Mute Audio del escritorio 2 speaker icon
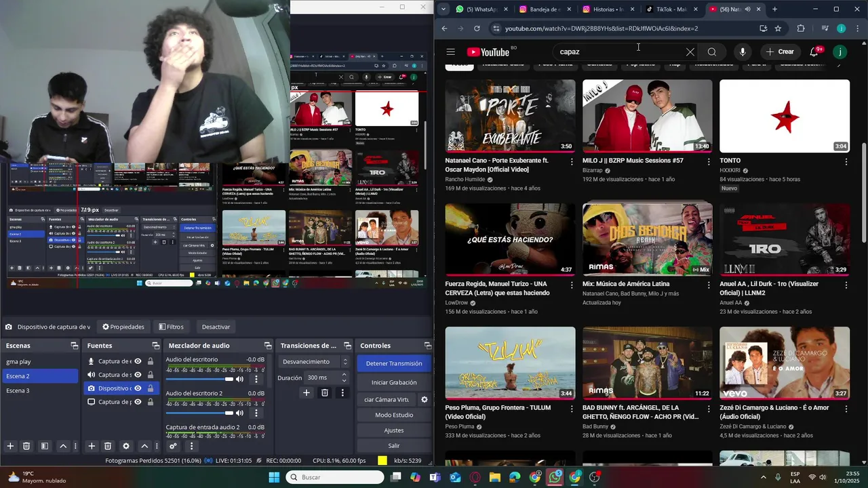 point(239,413)
